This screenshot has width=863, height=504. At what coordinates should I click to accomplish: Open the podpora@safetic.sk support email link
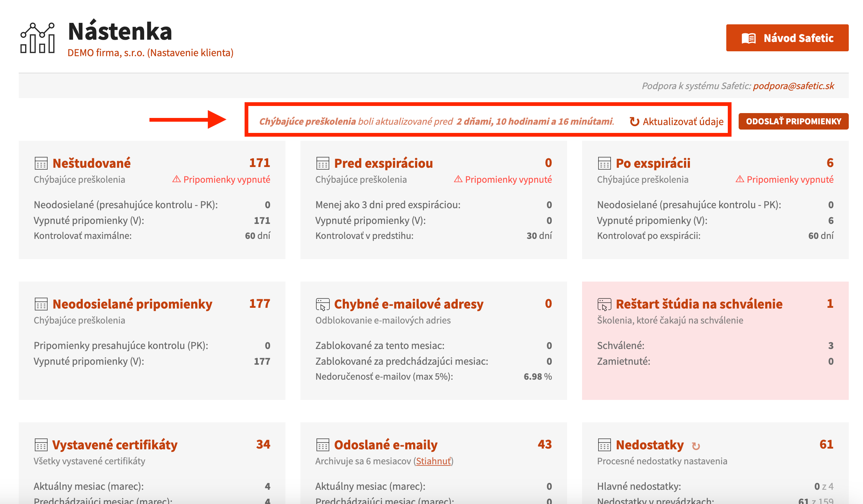[x=793, y=86]
